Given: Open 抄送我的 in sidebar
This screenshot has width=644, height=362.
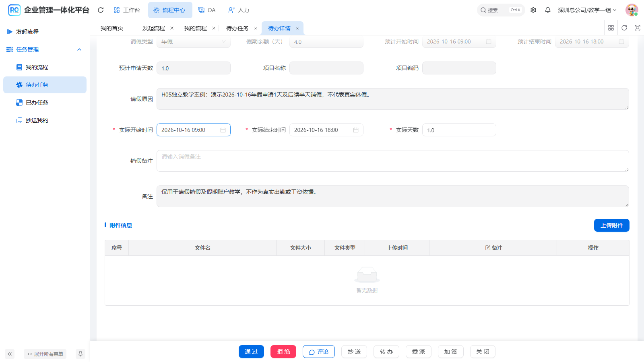Looking at the screenshot, I should 45,120.
